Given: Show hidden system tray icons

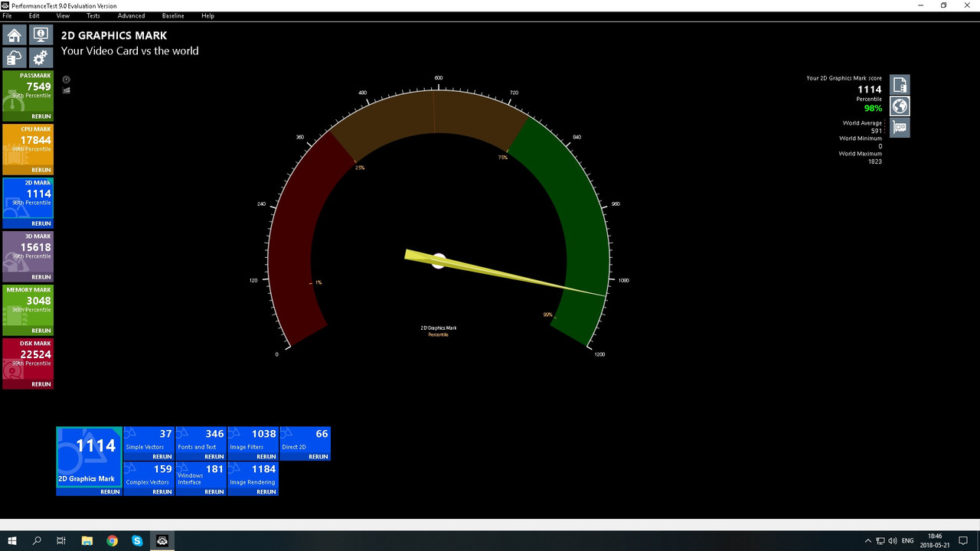Looking at the screenshot, I should (x=867, y=541).
